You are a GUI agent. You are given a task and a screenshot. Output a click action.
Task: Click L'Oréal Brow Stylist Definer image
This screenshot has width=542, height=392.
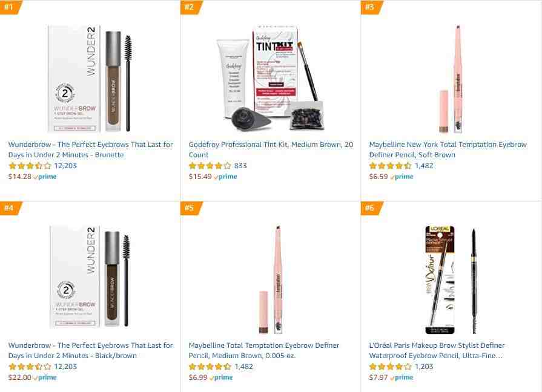pos(451,280)
